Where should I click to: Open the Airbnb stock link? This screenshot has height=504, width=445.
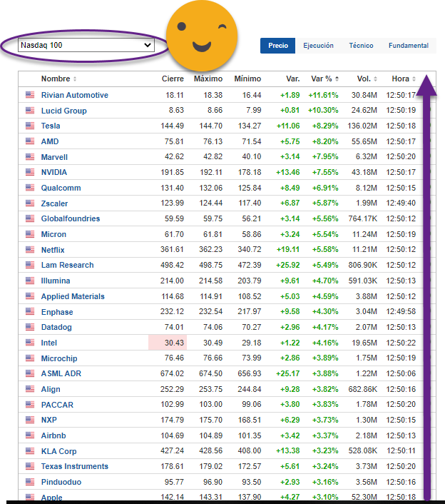click(53, 435)
